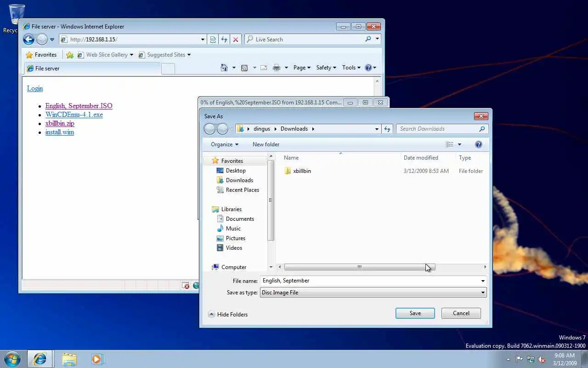Click the Read Mail envelope icon in IE
588x368 pixels.
(x=264, y=68)
